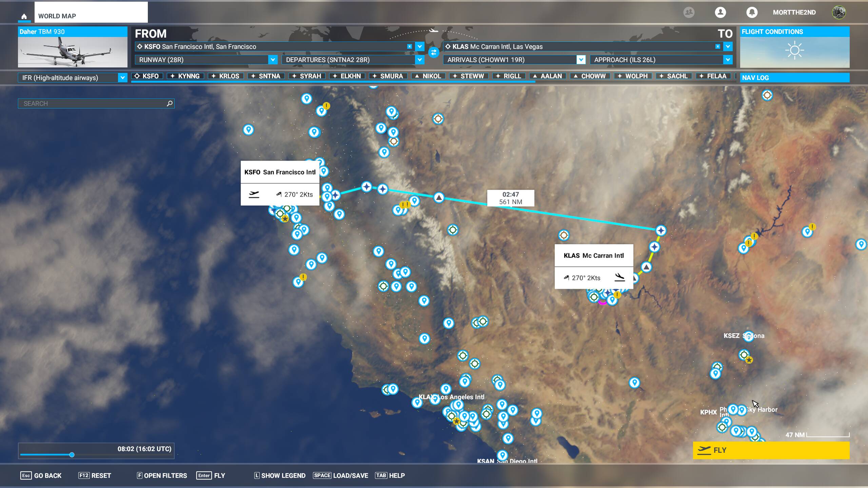Open the IFR high-altitude airways selector
Viewport: 868px width, 488px height.
pyautogui.click(x=72, y=78)
